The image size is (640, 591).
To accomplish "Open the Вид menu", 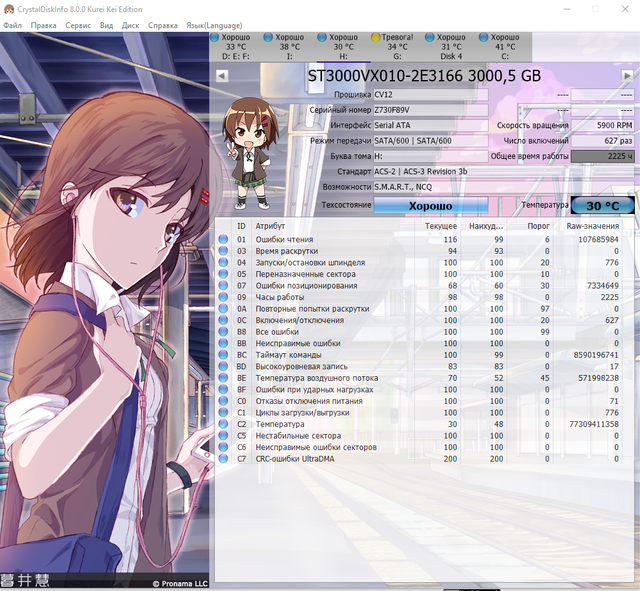I will (x=106, y=25).
